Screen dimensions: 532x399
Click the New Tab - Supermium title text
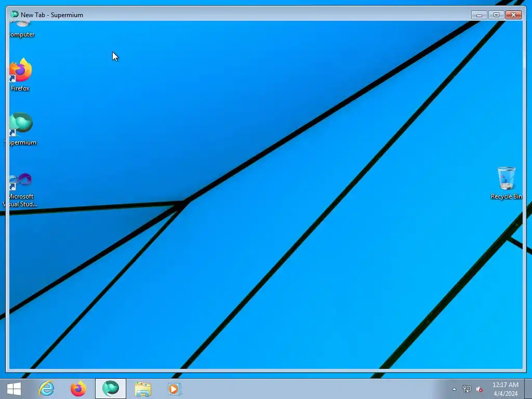(52, 15)
